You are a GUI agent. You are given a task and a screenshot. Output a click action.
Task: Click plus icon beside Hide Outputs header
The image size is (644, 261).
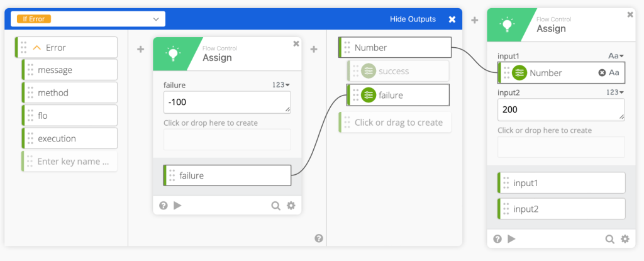coord(475,20)
